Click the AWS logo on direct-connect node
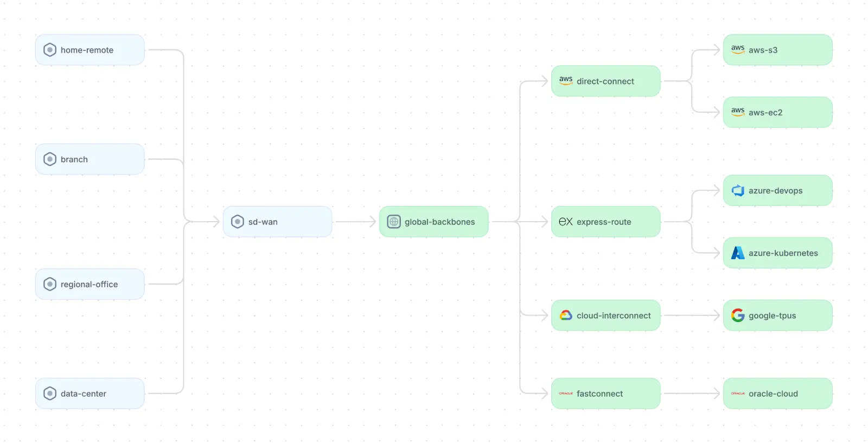 pyautogui.click(x=566, y=81)
